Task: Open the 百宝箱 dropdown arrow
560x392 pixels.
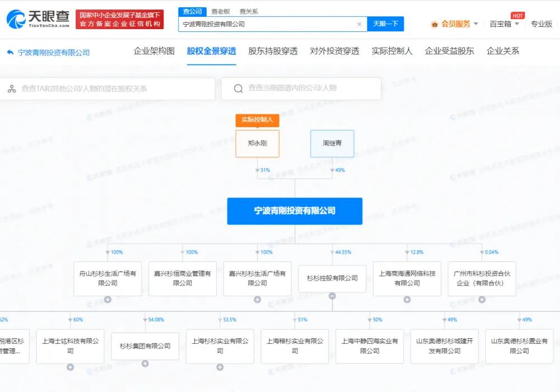Action: point(517,24)
